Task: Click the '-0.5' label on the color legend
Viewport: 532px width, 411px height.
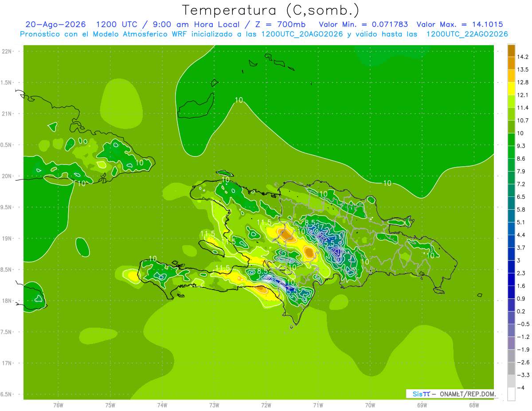Action: tap(524, 324)
